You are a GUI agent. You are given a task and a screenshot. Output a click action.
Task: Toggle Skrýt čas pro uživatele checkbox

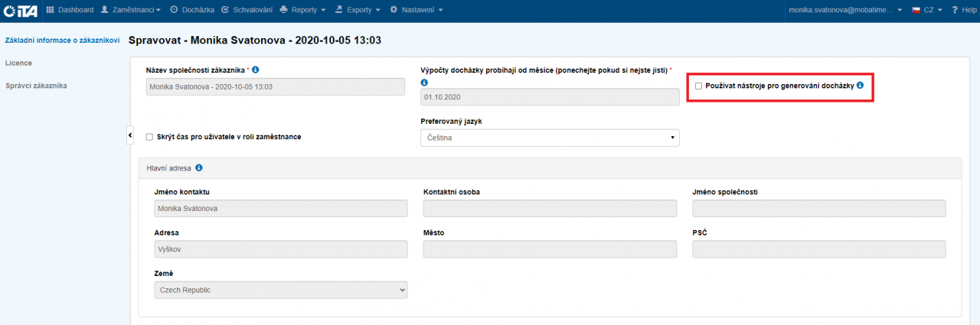point(150,137)
